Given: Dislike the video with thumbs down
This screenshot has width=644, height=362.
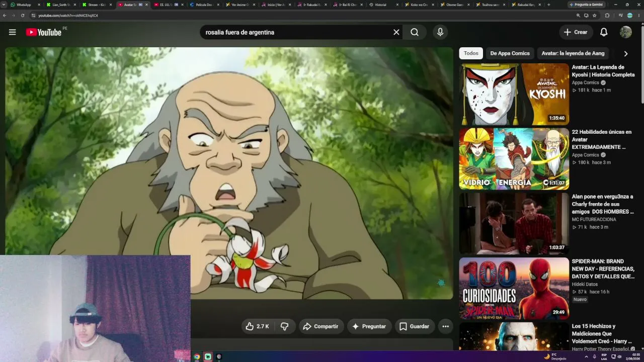Looking at the screenshot, I should tap(285, 326).
